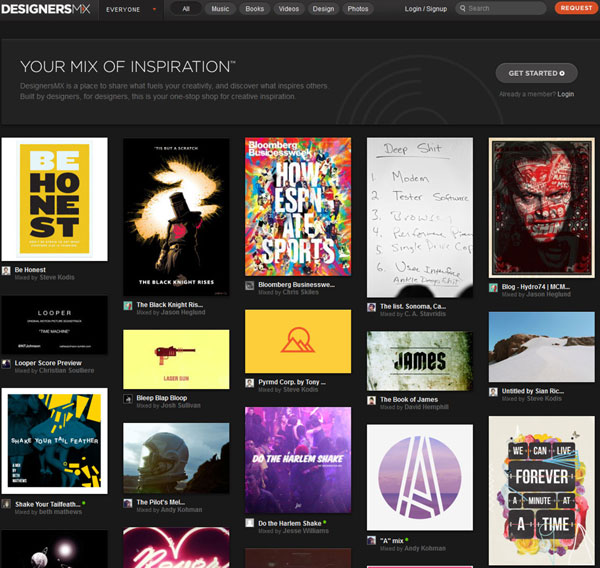Open the Looper score preview thumbnail

(x=54, y=325)
